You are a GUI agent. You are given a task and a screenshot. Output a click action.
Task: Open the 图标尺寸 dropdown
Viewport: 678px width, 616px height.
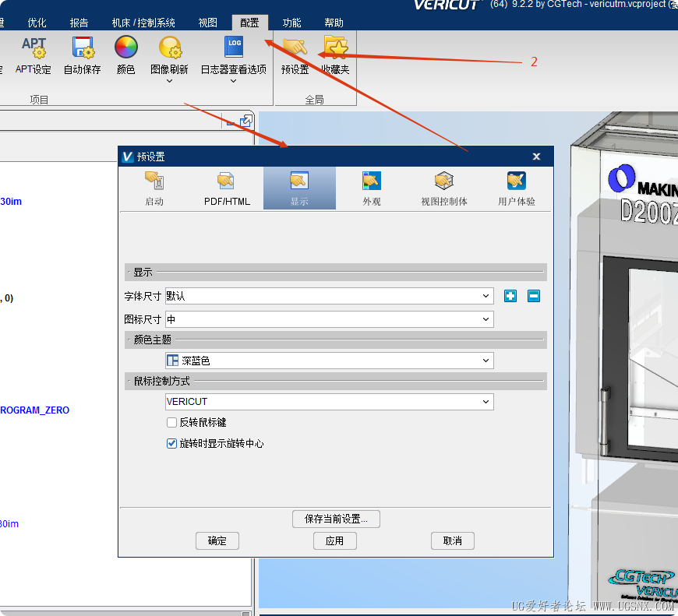point(330,319)
